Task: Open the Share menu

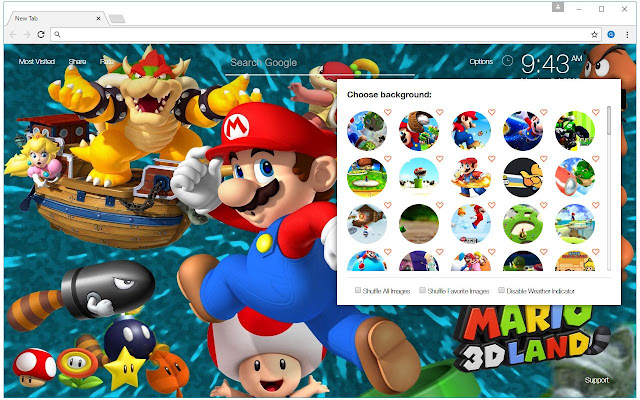Action: (x=77, y=62)
